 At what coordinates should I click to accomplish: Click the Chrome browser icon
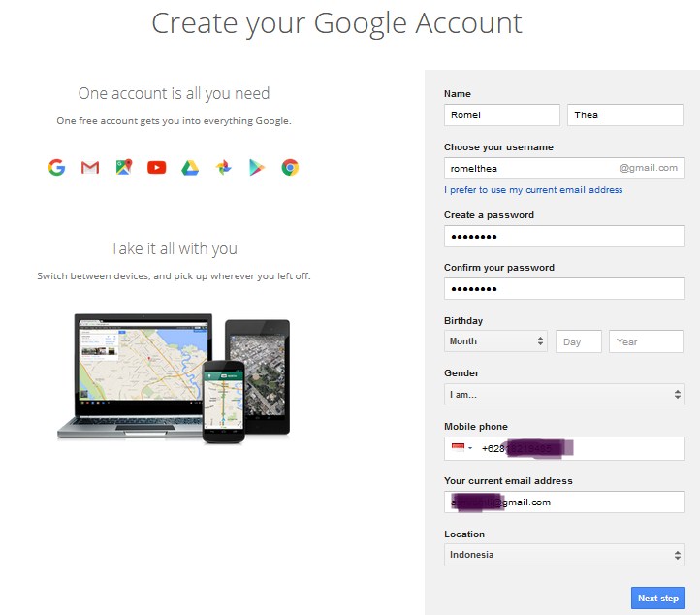(290, 168)
